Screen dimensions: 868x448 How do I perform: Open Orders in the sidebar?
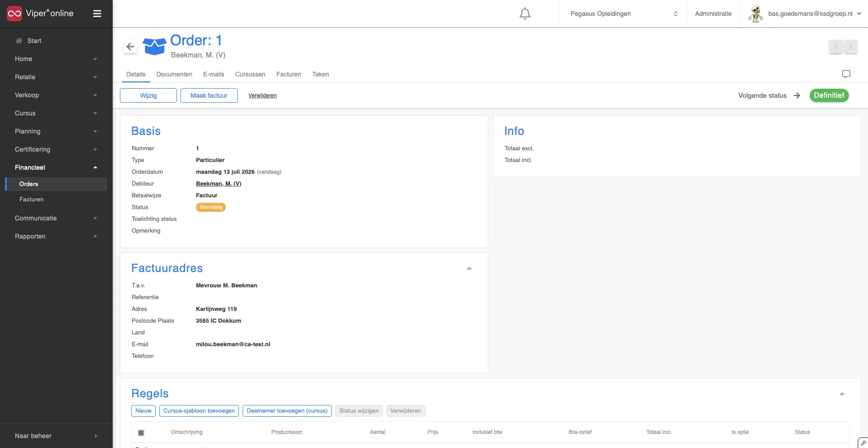click(x=56, y=184)
